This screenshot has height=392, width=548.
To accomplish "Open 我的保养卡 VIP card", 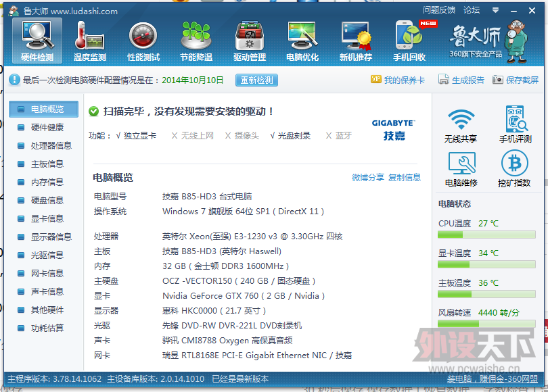I will [398, 80].
